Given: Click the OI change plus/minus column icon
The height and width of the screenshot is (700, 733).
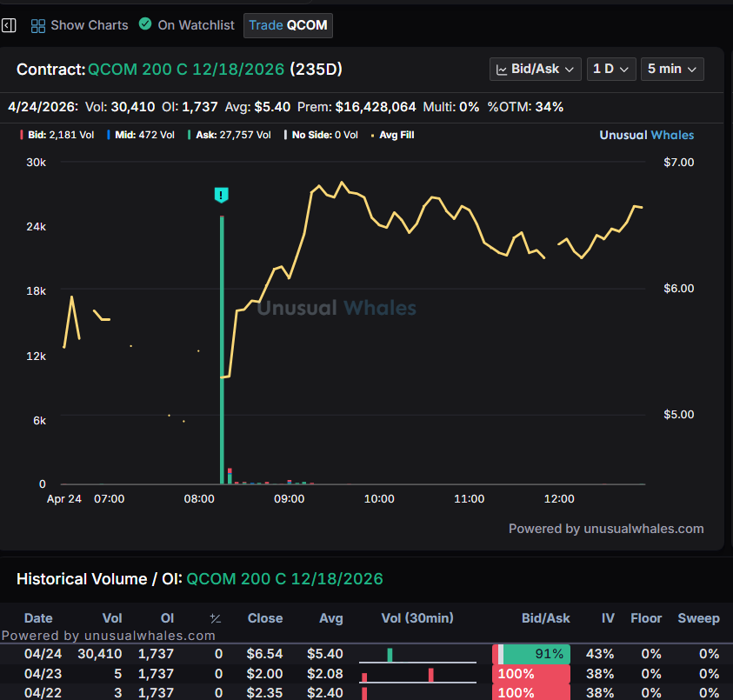Looking at the screenshot, I should (215, 618).
